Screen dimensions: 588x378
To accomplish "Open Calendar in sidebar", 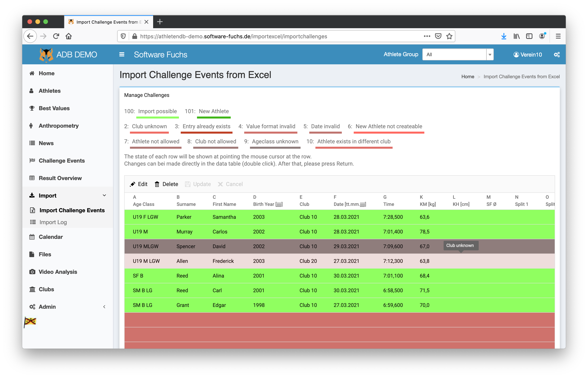I will [51, 237].
